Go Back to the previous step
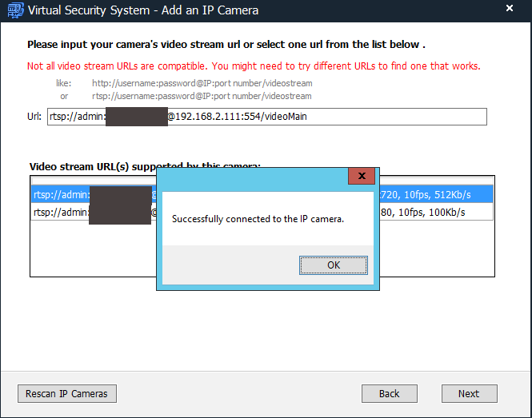This screenshot has width=532, height=418. click(x=390, y=393)
